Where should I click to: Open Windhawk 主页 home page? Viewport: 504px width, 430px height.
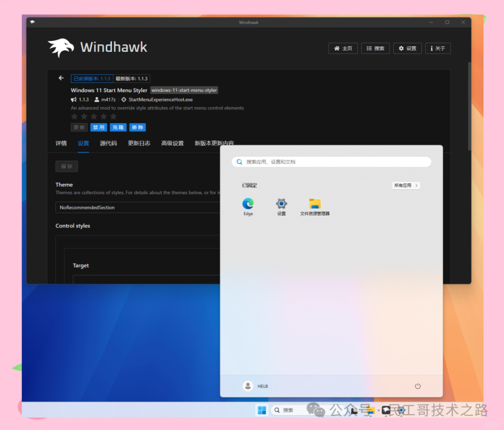point(343,49)
